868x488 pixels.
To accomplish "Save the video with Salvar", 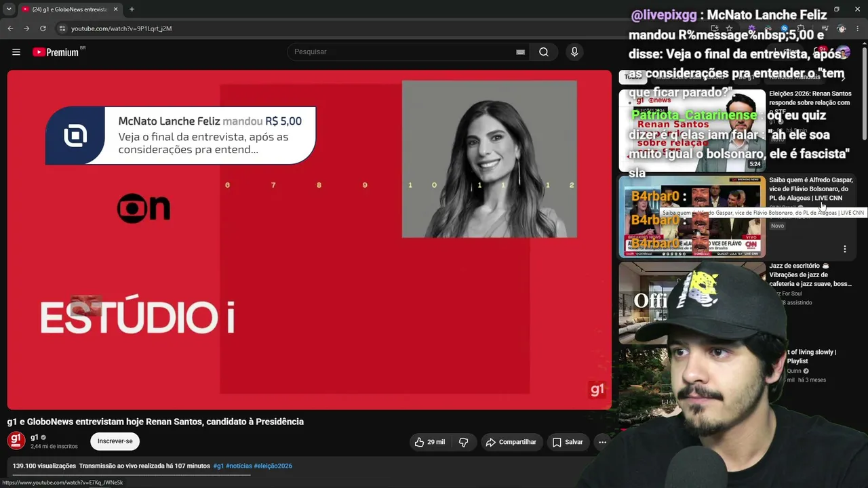I will [x=568, y=442].
